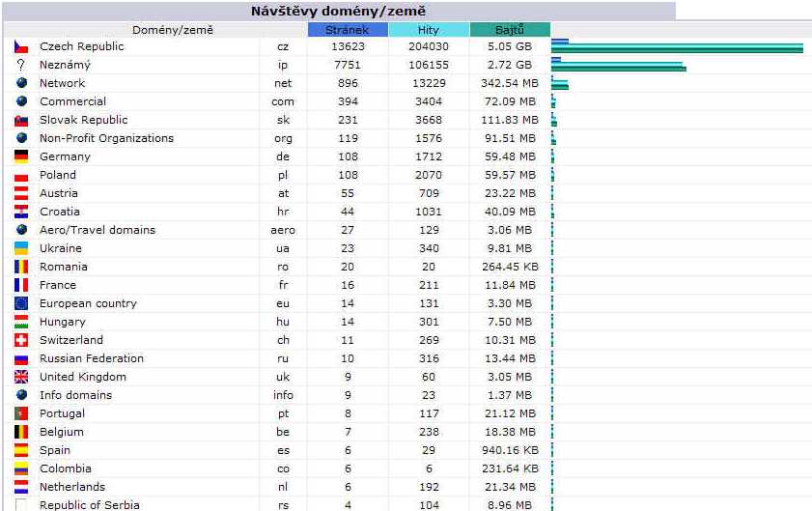
Task: Click the Stránek column header
Action: click(x=348, y=30)
